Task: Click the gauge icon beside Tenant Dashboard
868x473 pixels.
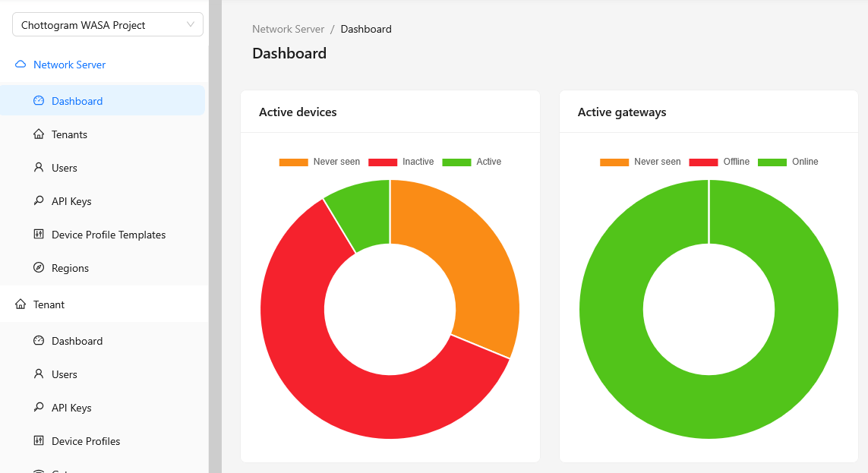Action: 39,340
